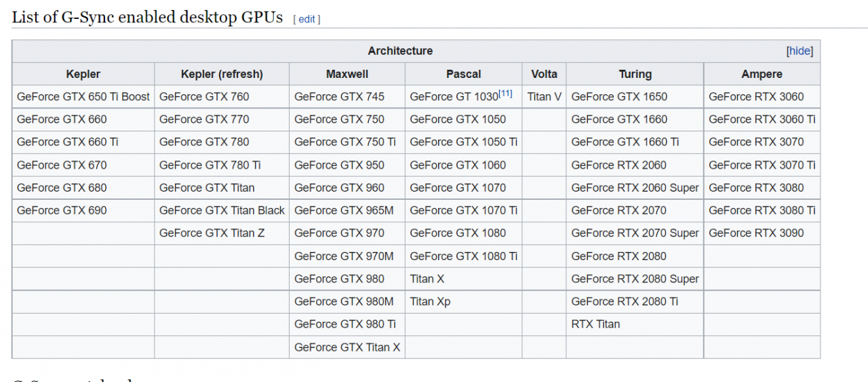The height and width of the screenshot is (382, 868).
Task: Select the GeForce GTX 1080 Ti cell
Action: pyautogui.click(x=464, y=256)
